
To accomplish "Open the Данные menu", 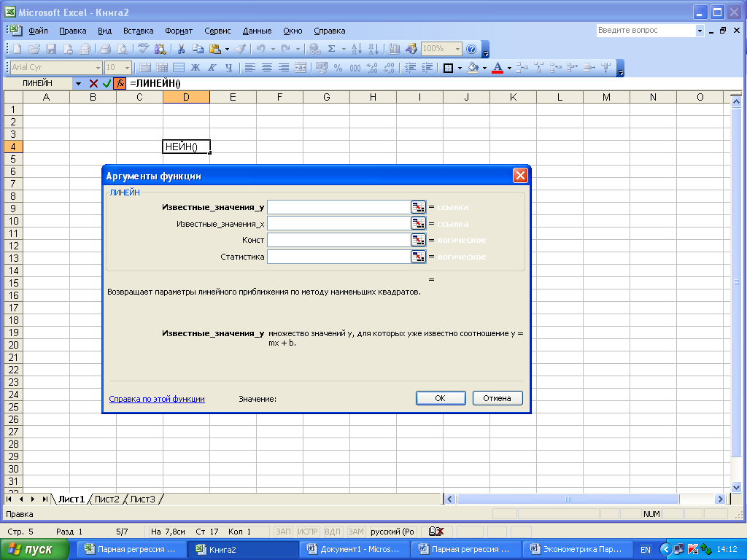I will [x=257, y=31].
